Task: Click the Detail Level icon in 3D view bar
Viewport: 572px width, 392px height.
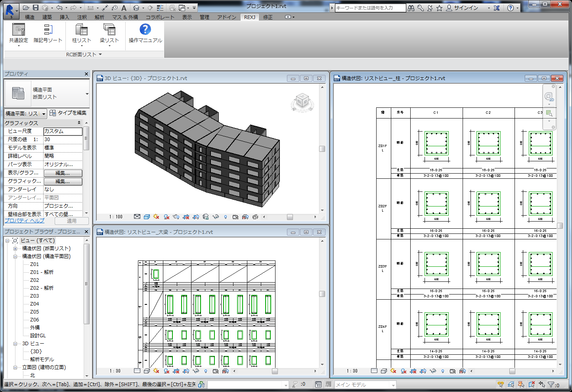Action: 137,217
